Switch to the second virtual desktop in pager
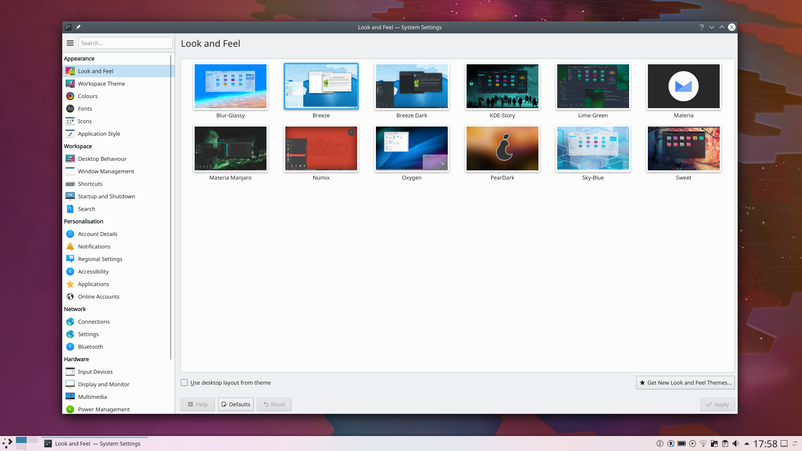The width and height of the screenshot is (802, 451). coord(33,440)
